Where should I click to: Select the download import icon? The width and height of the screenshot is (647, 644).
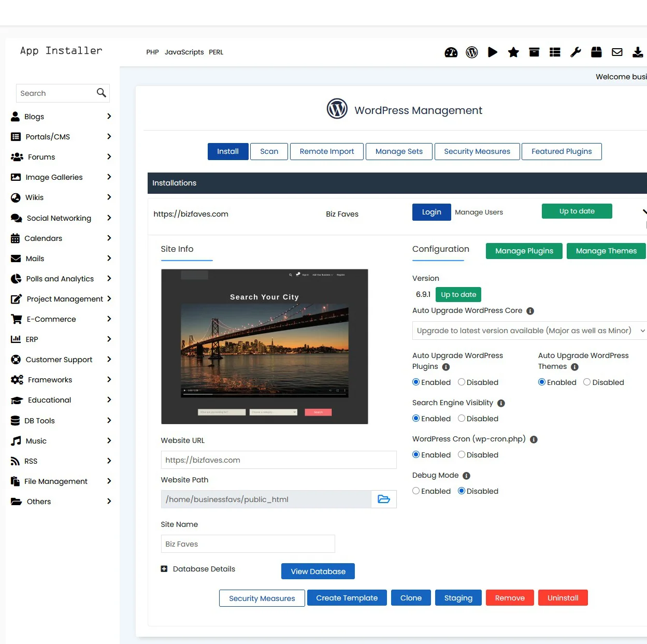(638, 52)
